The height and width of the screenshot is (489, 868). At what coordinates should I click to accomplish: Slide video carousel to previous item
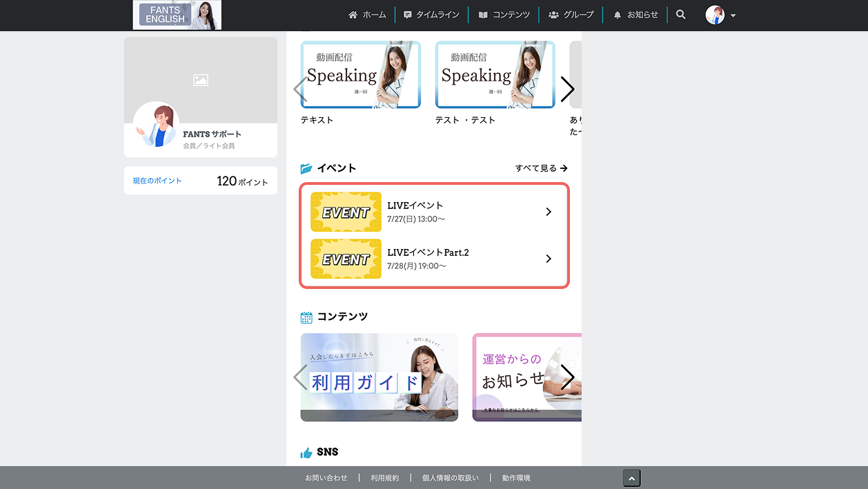[300, 89]
